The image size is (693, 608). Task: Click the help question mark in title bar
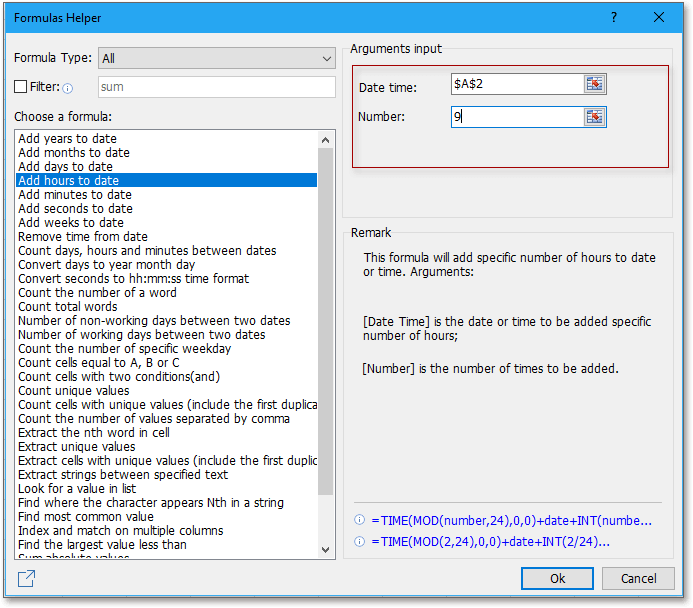613,17
